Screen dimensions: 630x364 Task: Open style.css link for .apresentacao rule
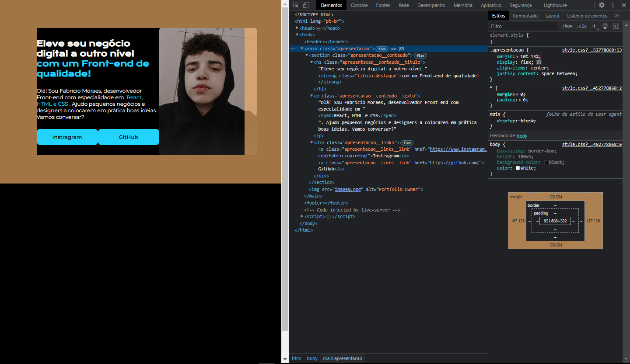[x=592, y=50]
